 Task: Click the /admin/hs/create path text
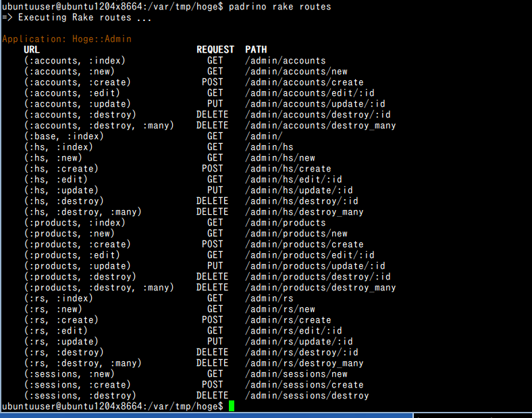pos(288,169)
